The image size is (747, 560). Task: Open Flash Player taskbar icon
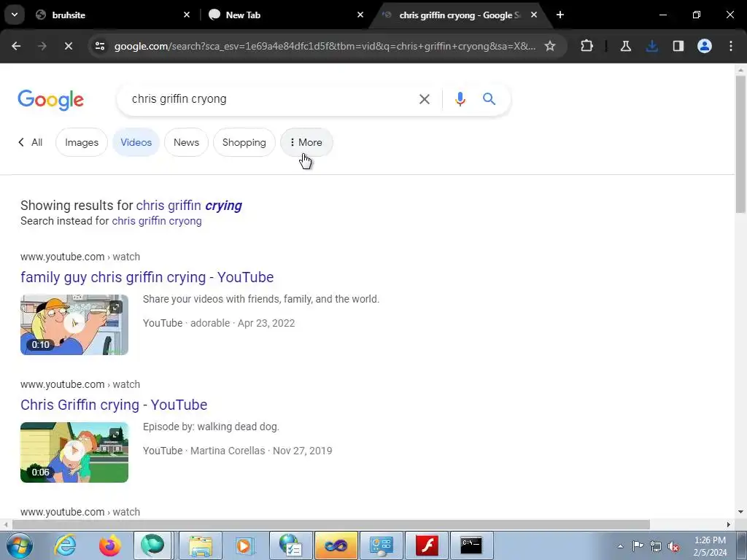click(426, 545)
